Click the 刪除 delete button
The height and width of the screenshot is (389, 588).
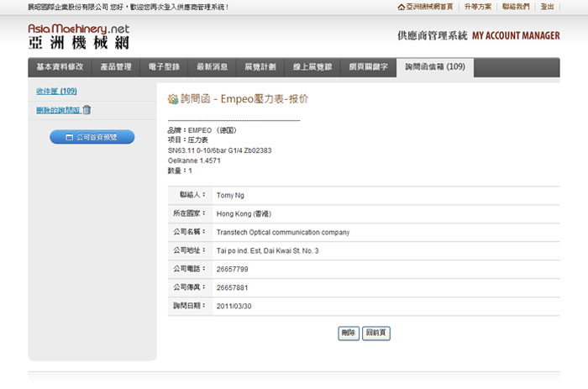[x=349, y=333]
